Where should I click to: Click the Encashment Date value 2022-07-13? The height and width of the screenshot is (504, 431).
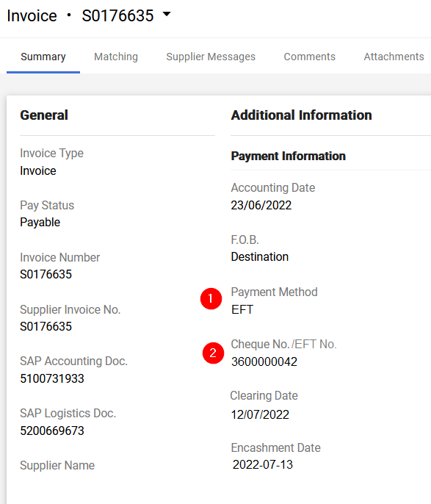[x=263, y=464]
